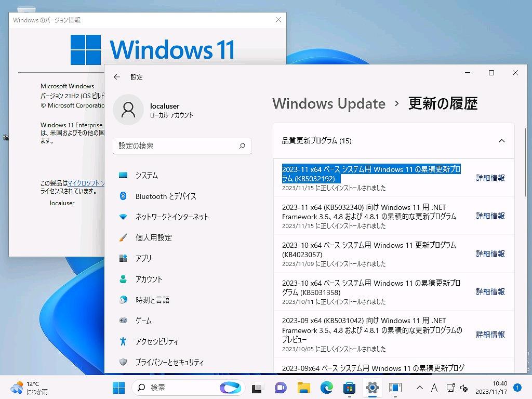Click the search magnifier in settings search box

tap(242, 146)
